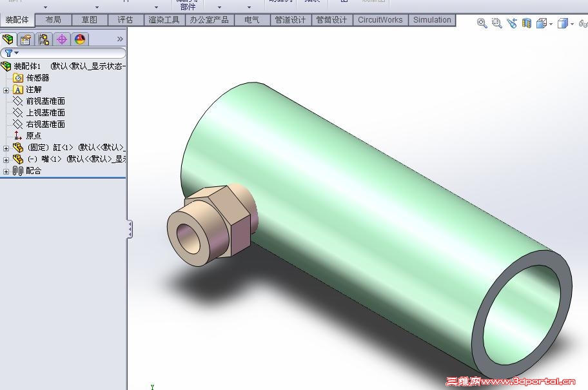This screenshot has width=588, height=390.
Task: Switch to the 管道设计 ribbon tab
Action: tap(291, 20)
